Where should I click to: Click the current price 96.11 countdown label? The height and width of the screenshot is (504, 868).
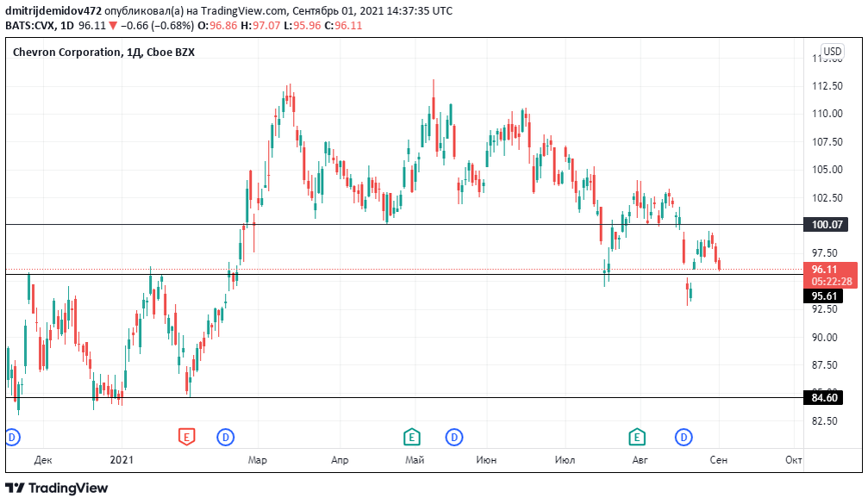click(x=830, y=276)
